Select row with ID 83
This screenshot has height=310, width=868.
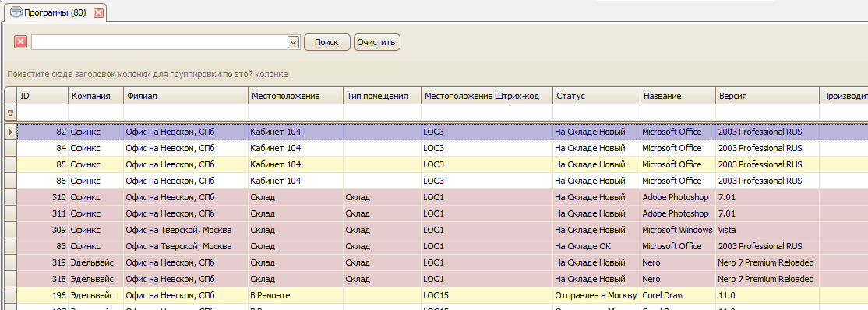coord(443,246)
